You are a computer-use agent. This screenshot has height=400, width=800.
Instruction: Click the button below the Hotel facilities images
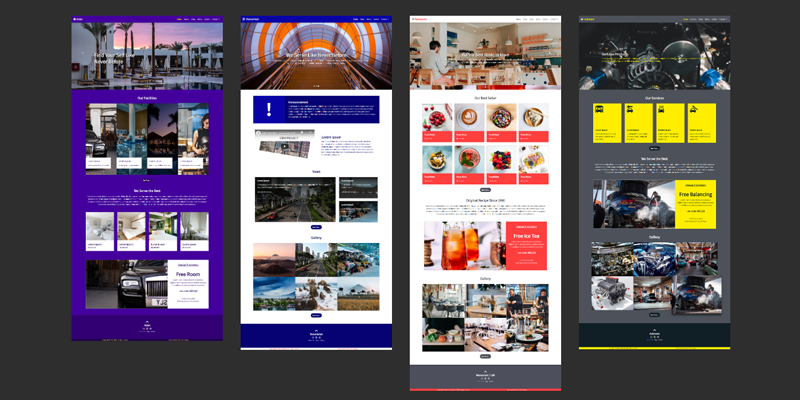pyautogui.click(x=147, y=181)
